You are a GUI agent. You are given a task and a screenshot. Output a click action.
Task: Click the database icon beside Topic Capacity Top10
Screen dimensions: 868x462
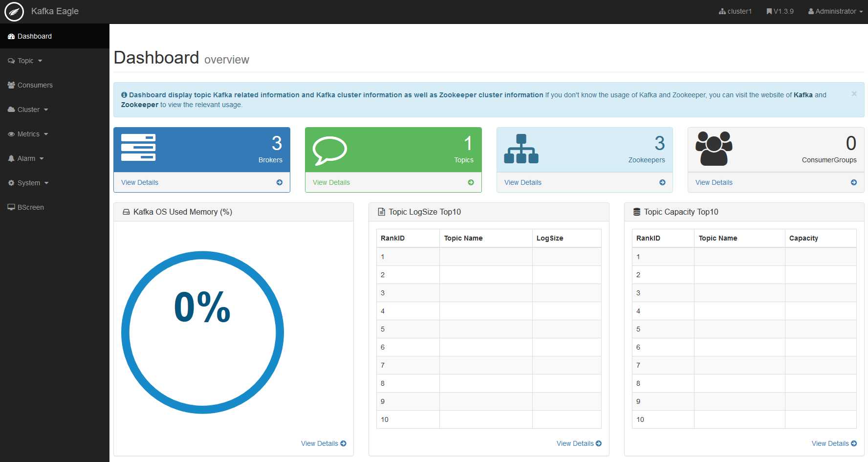(x=637, y=212)
